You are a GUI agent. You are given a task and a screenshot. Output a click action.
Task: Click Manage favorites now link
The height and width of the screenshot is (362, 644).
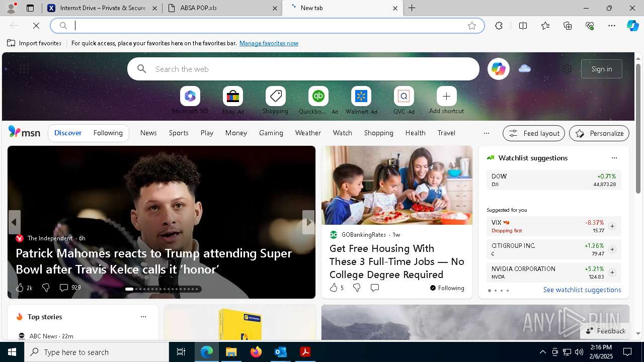269,43
